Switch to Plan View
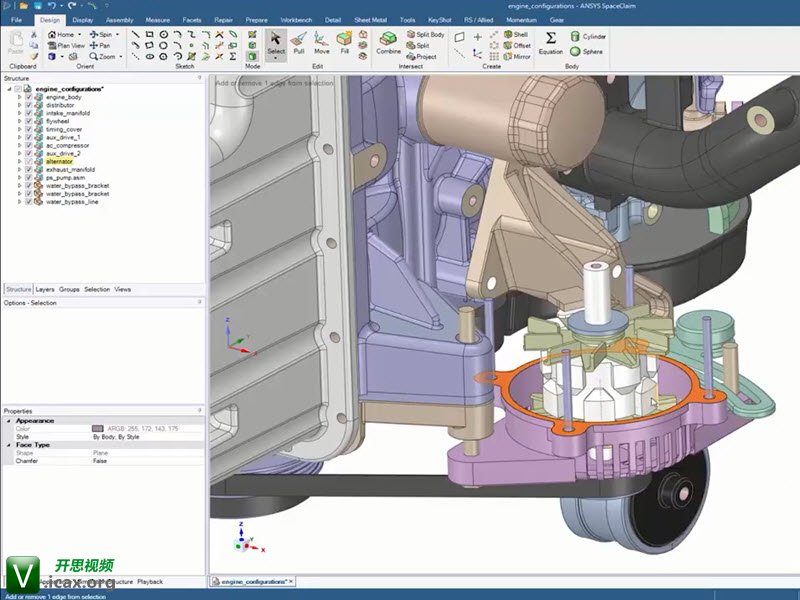 pyautogui.click(x=66, y=45)
